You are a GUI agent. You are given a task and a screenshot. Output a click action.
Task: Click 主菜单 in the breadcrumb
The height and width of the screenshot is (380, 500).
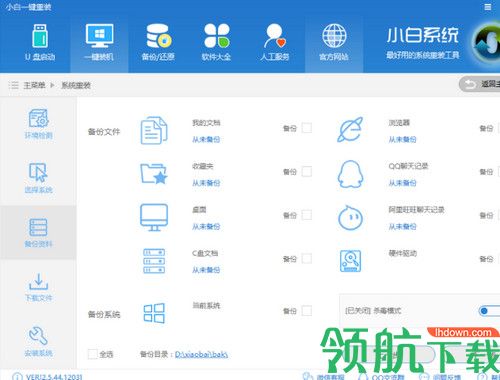pos(34,85)
